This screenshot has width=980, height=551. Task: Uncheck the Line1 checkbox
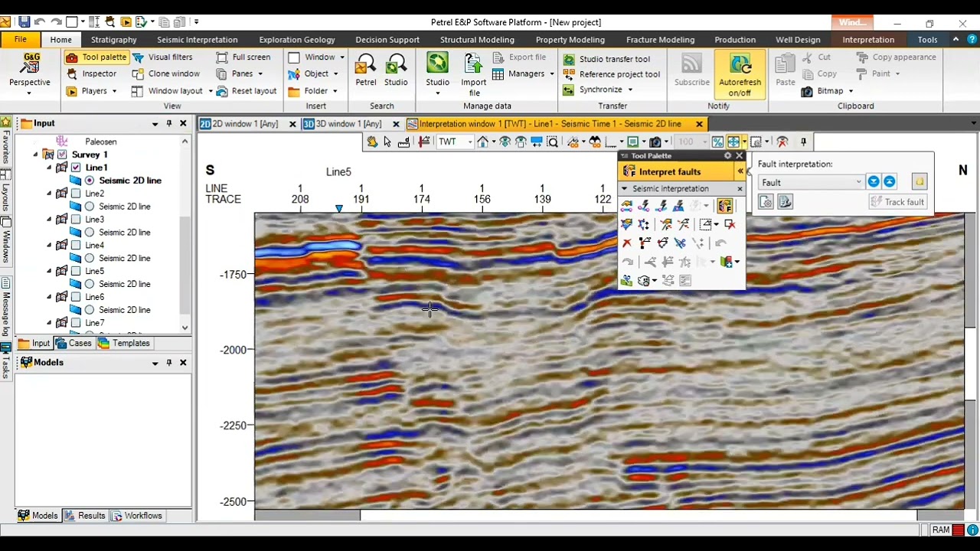coord(76,168)
